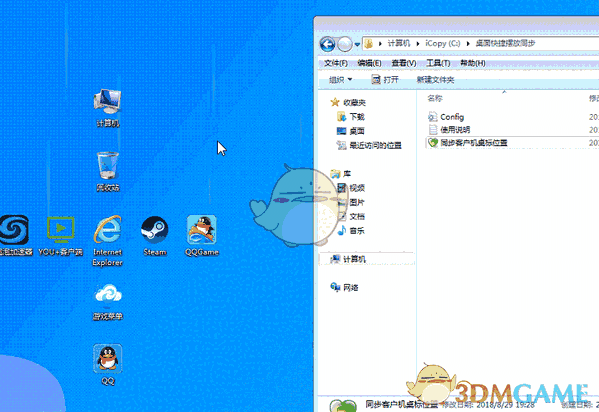Open the 编辑(E) menu
The width and height of the screenshot is (599, 412).
click(369, 63)
